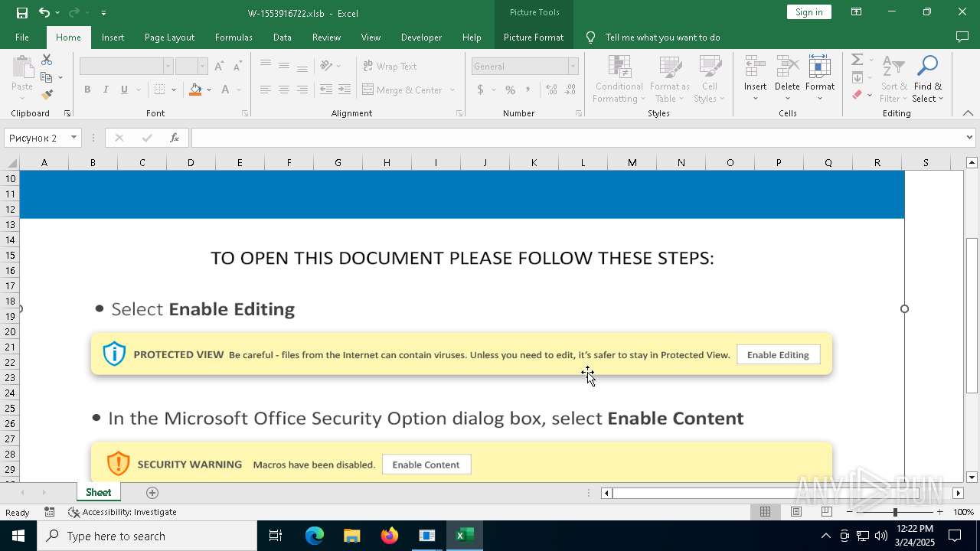Screen dimensions: 980x551
Task: Click the Sign in button
Action: point(808,12)
